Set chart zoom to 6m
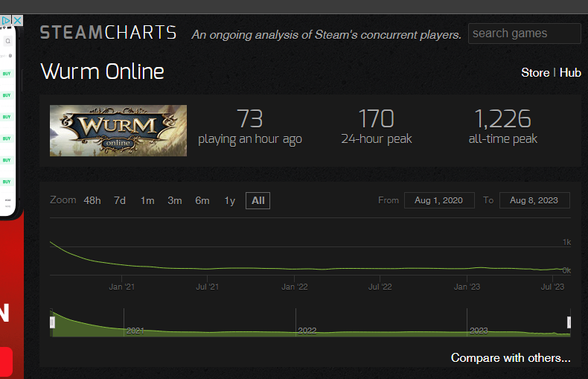This screenshot has width=588, height=379. point(202,201)
